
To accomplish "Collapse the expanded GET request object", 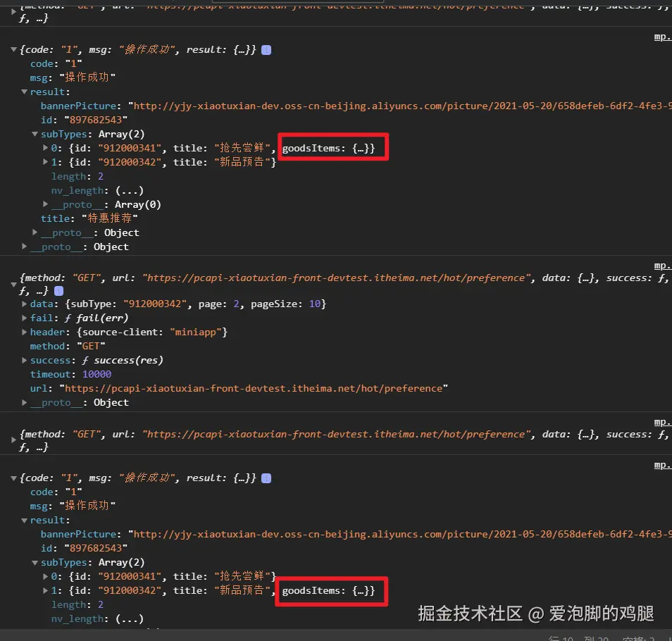I will (x=13, y=284).
